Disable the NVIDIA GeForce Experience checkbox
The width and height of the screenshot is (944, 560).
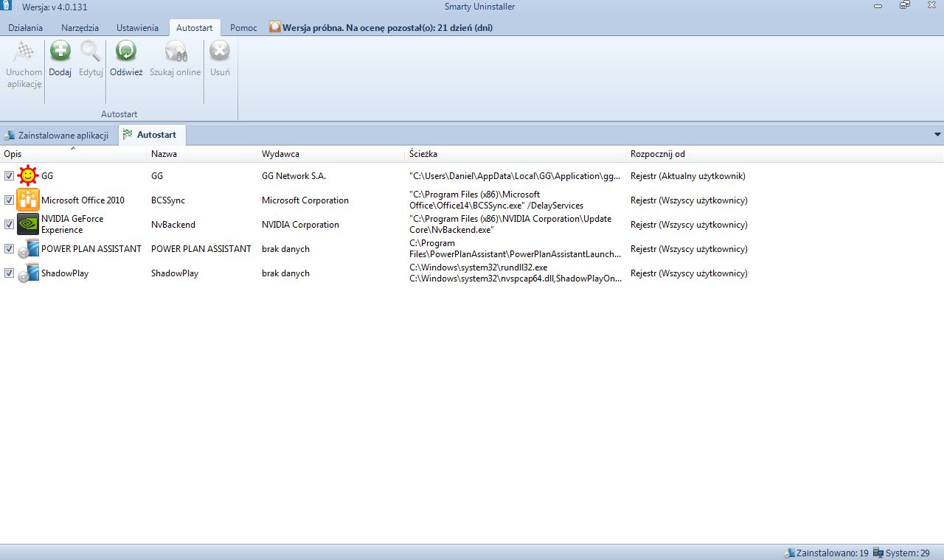[x=9, y=225]
